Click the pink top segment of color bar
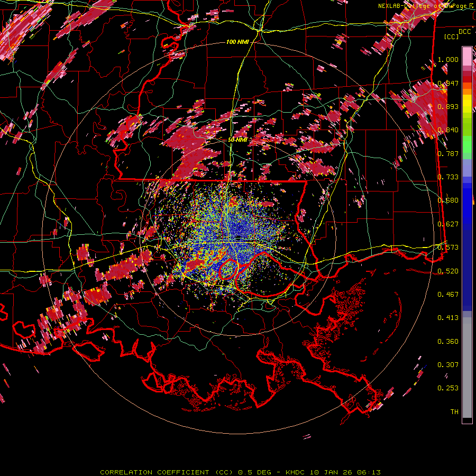 [467, 56]
